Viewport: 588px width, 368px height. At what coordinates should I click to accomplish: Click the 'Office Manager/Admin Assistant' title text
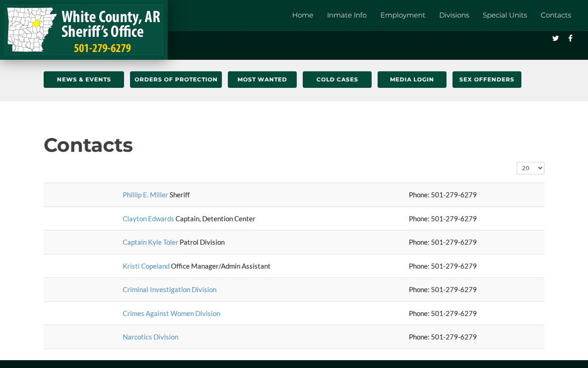click(x=220, y=266)
